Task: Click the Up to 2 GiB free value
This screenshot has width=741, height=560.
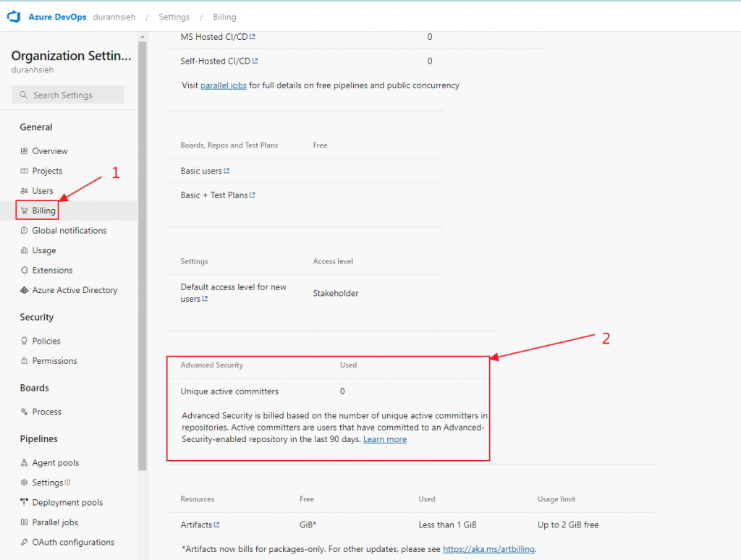Action: tap(568, 525)
